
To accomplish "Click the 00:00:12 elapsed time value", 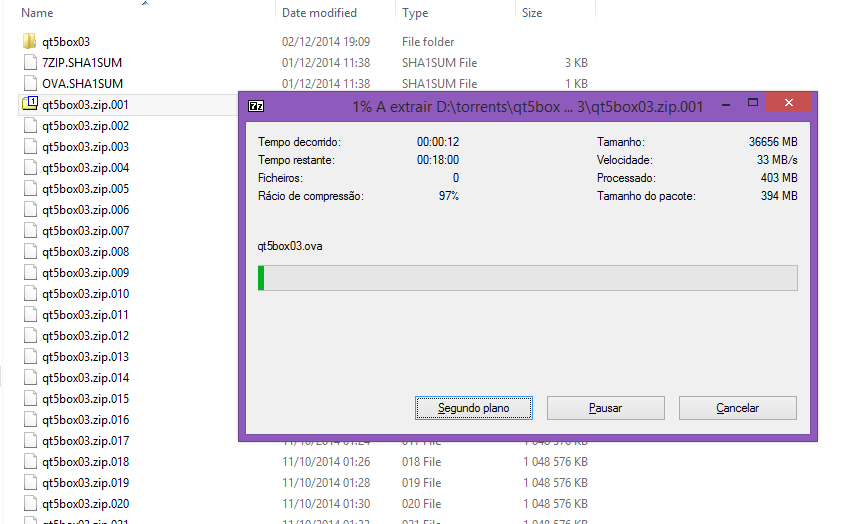I will click(438, 142).
